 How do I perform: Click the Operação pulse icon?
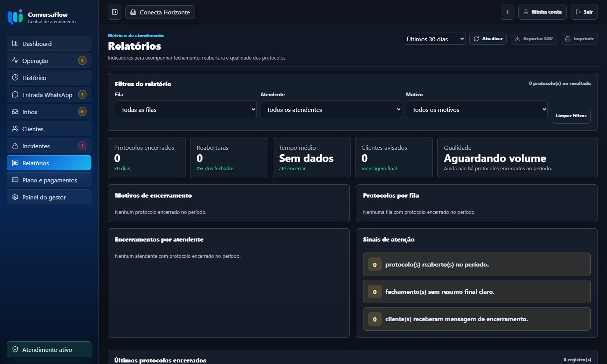tap(15, 60)
